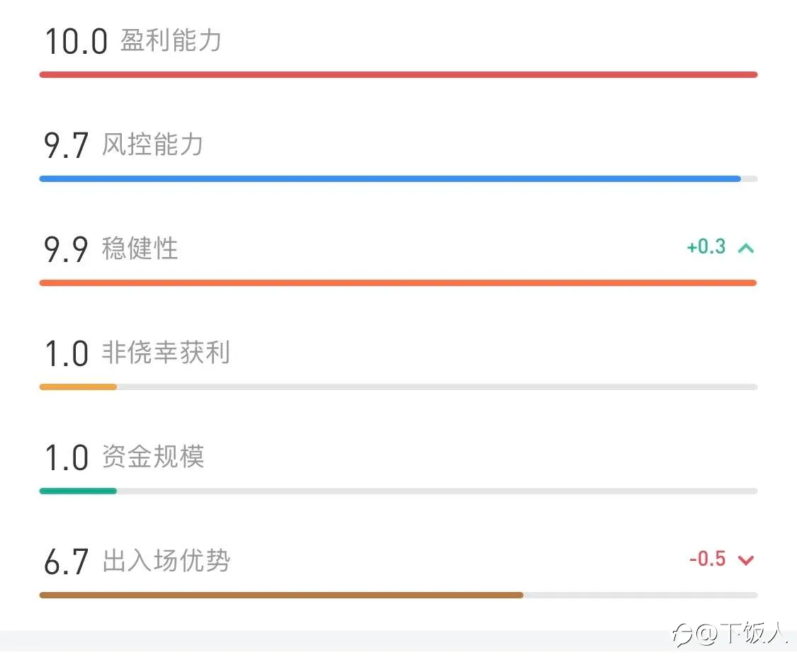Click the 资金规模 label

(x=153, y=456)
